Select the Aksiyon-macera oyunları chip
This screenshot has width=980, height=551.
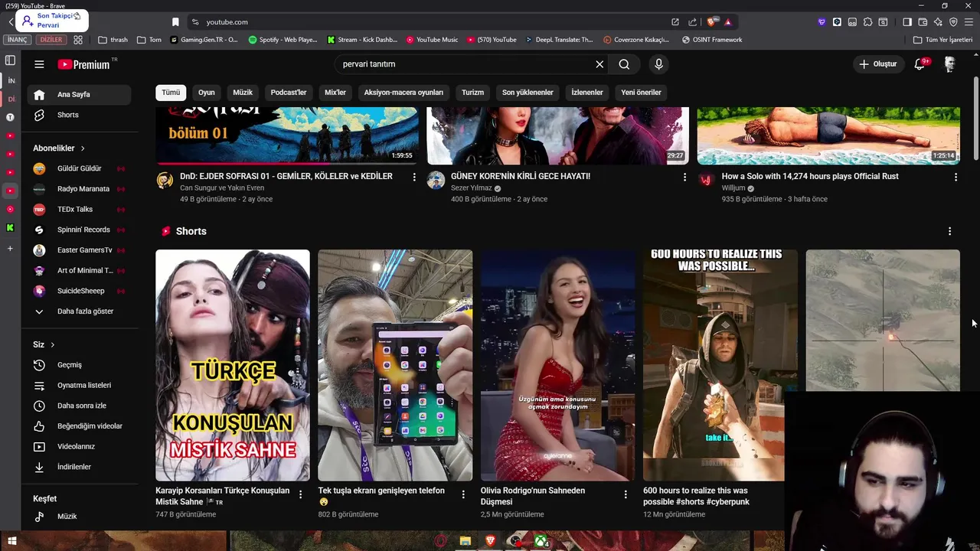click(x=403, y=93)
